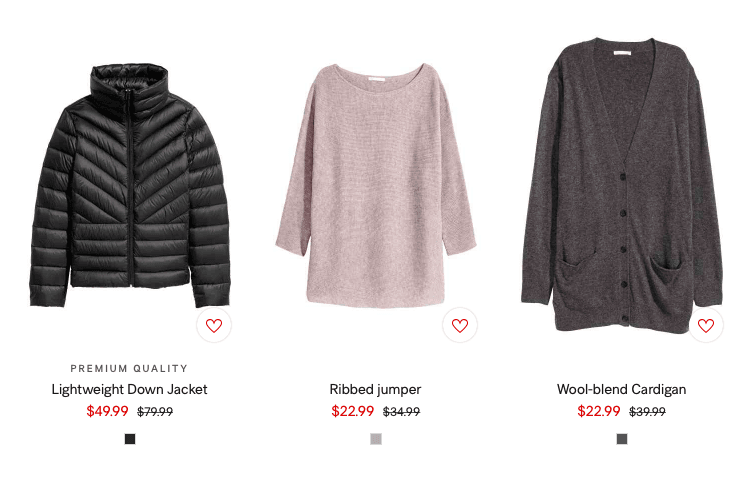749x489 pixels.
Task: Pick the dark grey swatch under Cardigan
Action: pyautogui.click(x=622, y=439)
